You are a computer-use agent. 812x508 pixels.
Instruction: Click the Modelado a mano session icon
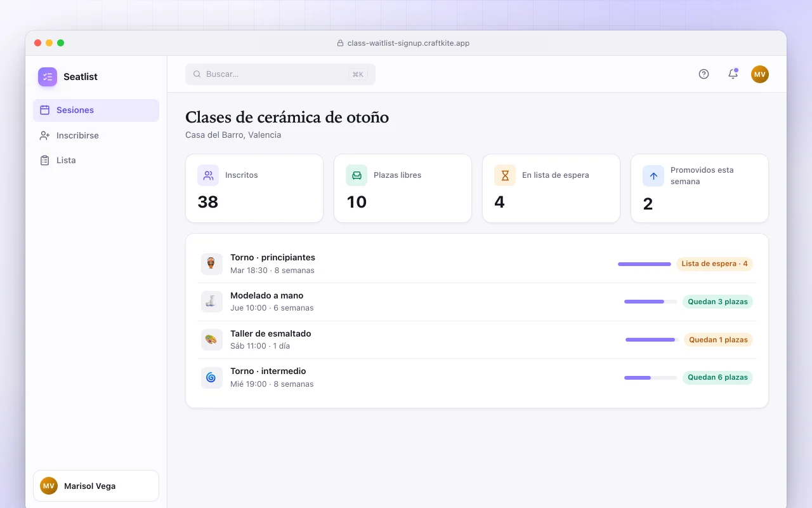tap(211, 302)
